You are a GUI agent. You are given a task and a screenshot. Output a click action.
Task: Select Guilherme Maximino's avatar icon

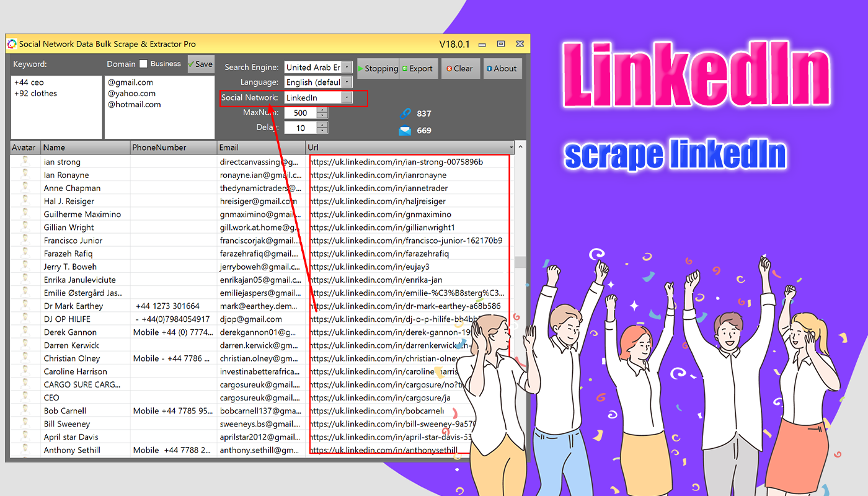25,214
